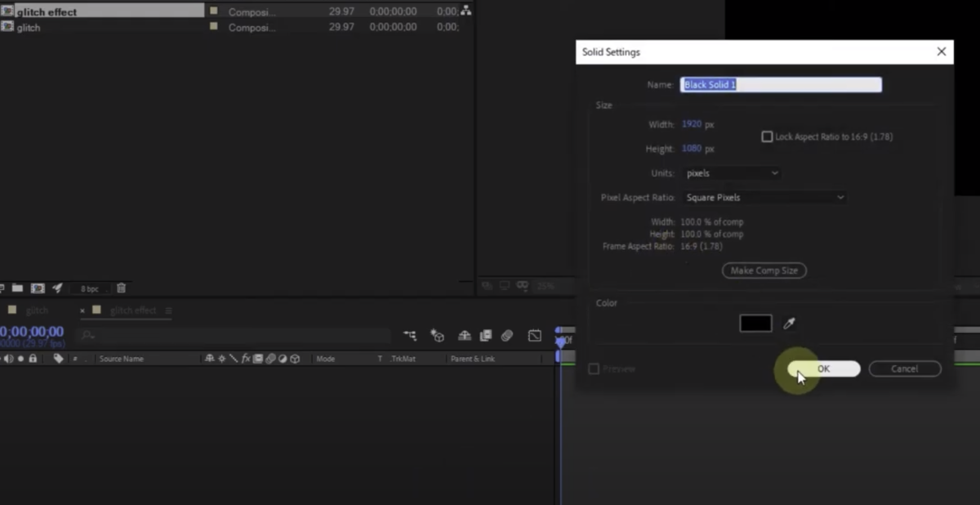Create a new composition from Project panel
Screen dimensions: 980x505
(38, 288)
